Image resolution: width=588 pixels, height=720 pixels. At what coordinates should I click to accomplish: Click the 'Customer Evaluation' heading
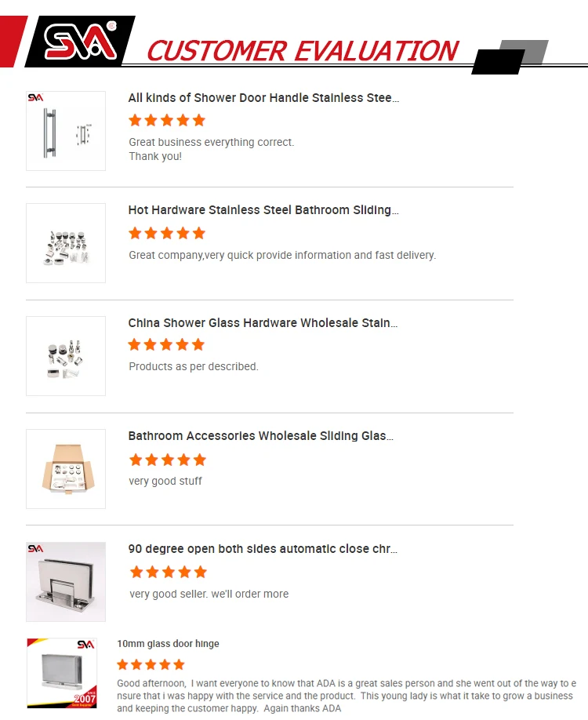click(x=302, y=51)
